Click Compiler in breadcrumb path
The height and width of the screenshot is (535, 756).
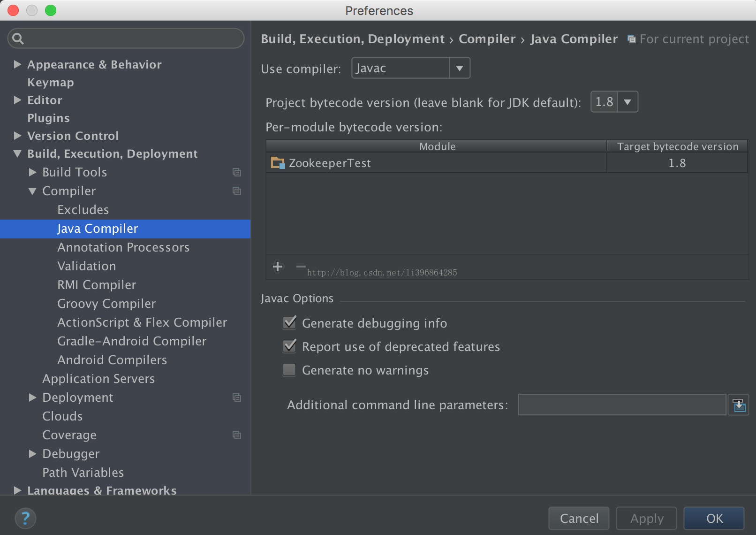pyautogui.click(x=487, y=39)
